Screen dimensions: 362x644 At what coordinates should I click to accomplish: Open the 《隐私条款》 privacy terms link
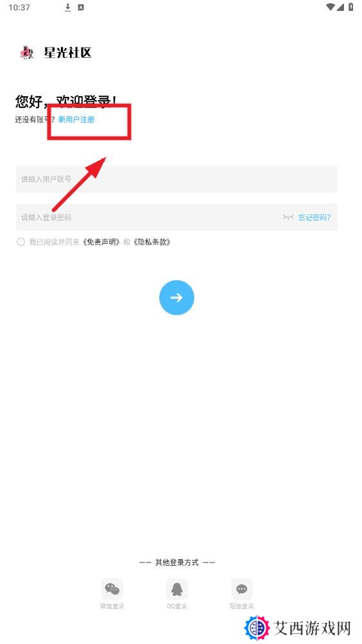pyautogui.click(x=152, y=242)
